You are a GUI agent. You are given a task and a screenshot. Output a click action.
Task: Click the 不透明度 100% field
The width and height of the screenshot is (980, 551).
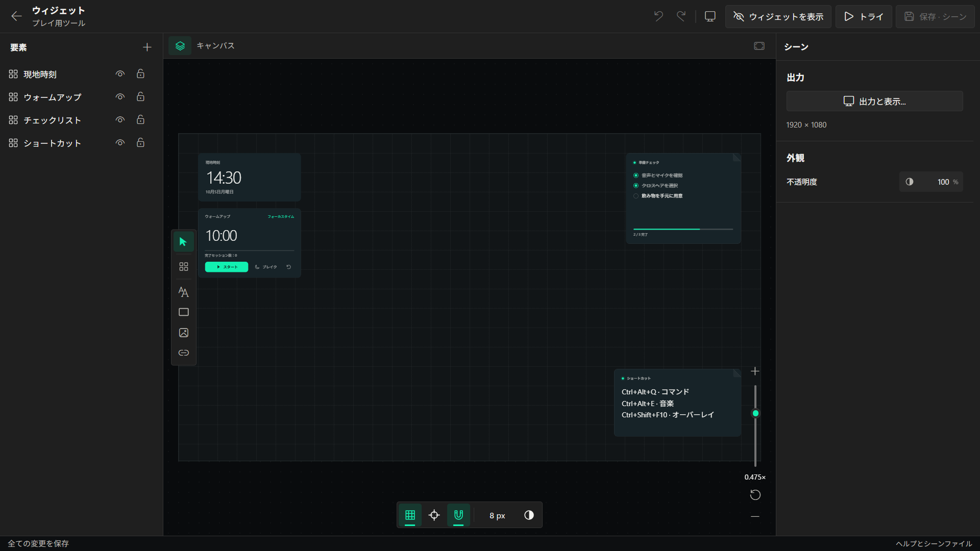click(931, 182)
